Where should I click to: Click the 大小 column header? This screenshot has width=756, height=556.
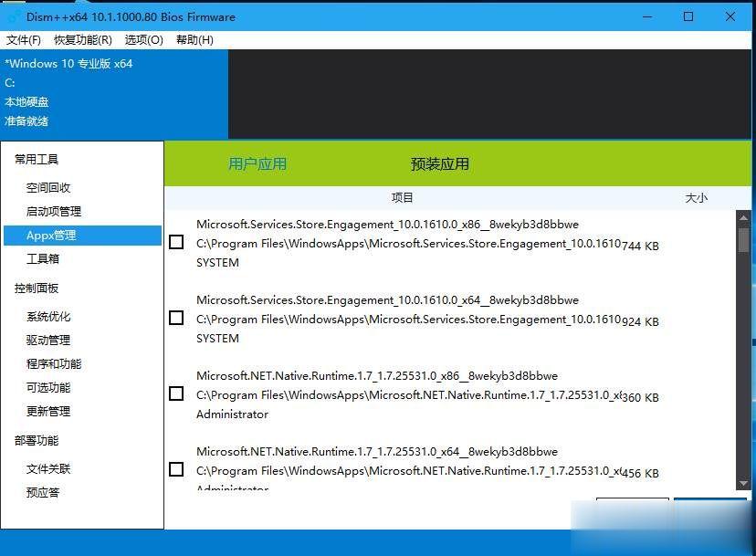697,198
